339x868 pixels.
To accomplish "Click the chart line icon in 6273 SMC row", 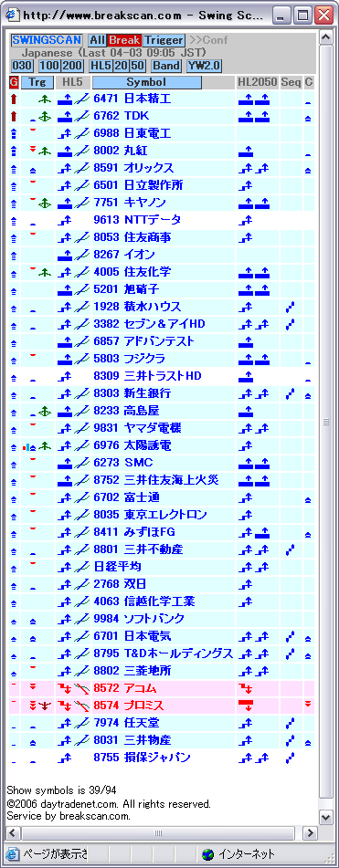I will point(82,463).
